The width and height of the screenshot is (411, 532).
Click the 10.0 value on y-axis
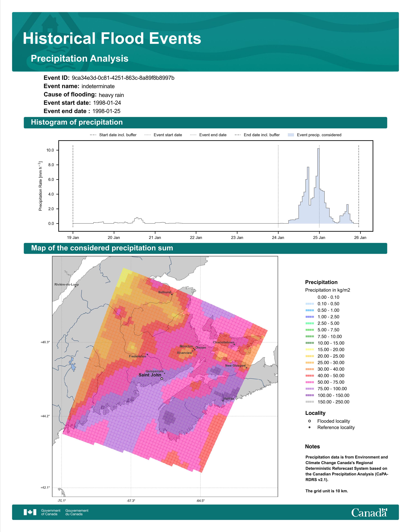click(50, 150)
